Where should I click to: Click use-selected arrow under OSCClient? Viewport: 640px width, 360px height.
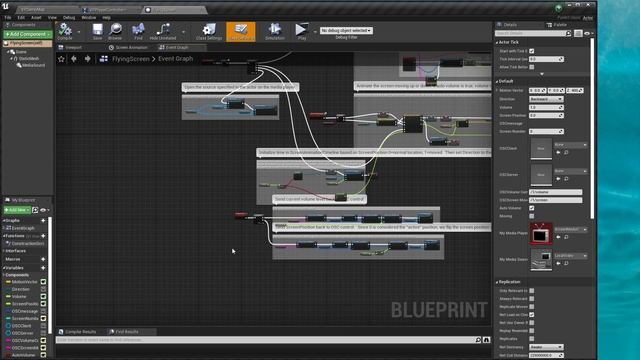(558, 152)
